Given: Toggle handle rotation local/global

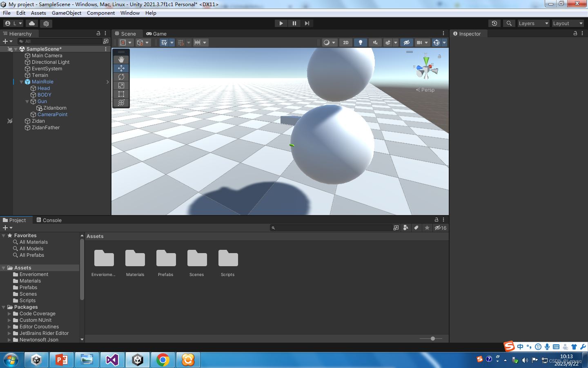Looking at the screenshot, I should pos(143,43).
